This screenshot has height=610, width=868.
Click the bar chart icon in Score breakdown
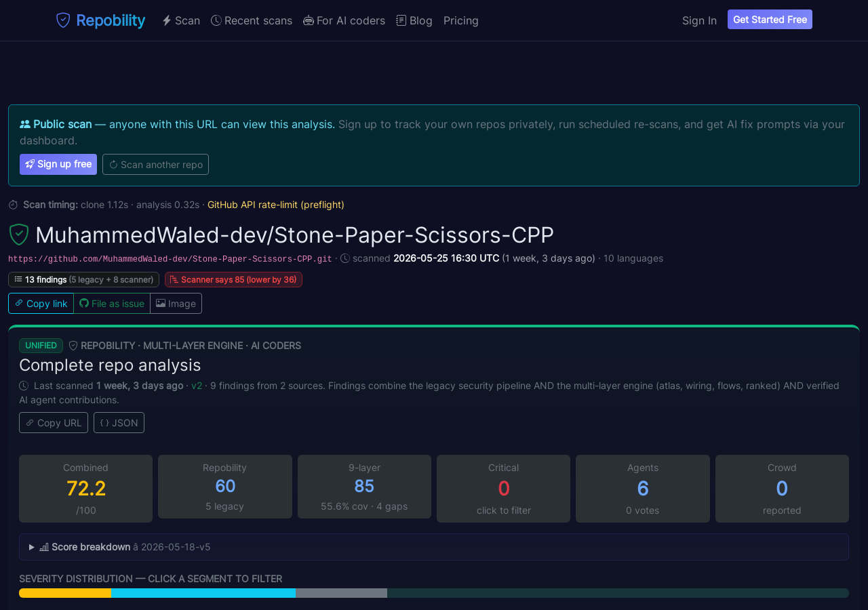point(44,547)
